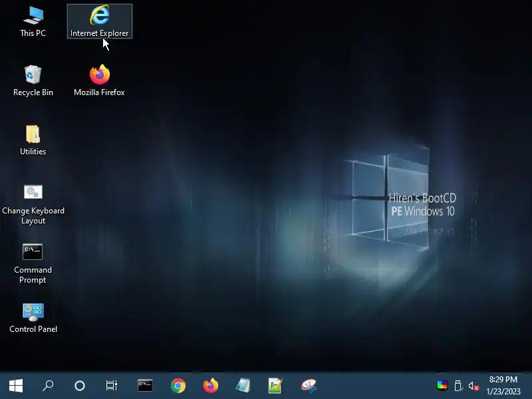The height and width of the screenshot is (399, 532).
Task: Select the This PC desktop icon
Action: click(x=33, y=21)
